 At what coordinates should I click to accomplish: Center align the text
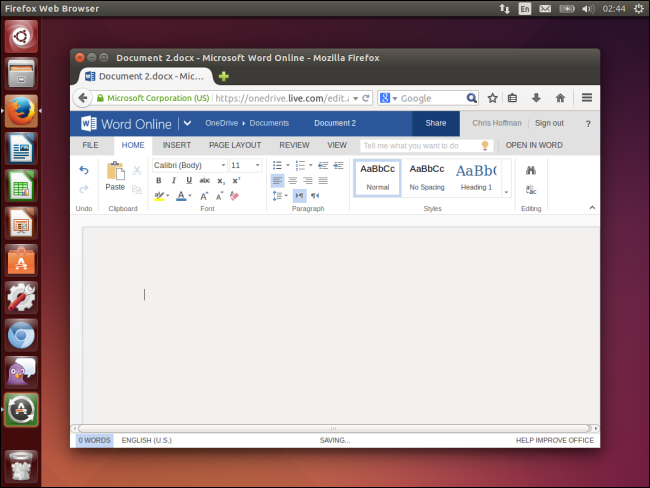[x=293, y=180]
